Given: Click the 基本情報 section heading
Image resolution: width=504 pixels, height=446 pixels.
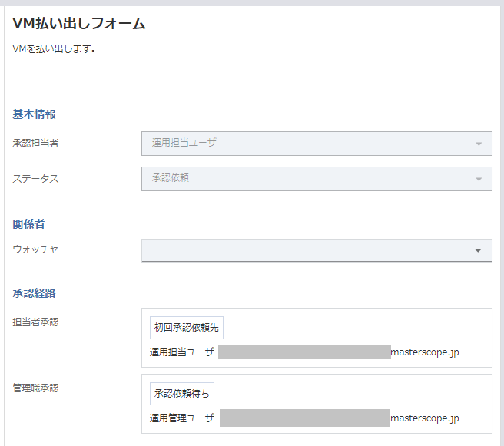Looking at the screenshot, I should coord(34,114).
